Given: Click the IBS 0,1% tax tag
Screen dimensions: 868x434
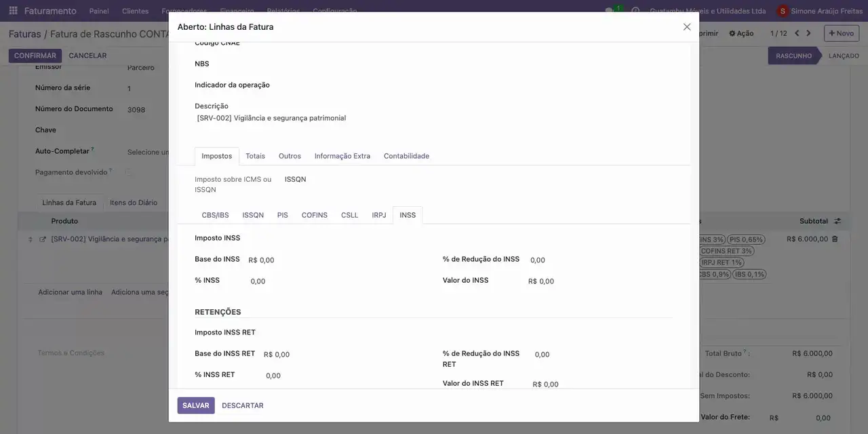Looking at the screenshot, I should coord(749,275).
